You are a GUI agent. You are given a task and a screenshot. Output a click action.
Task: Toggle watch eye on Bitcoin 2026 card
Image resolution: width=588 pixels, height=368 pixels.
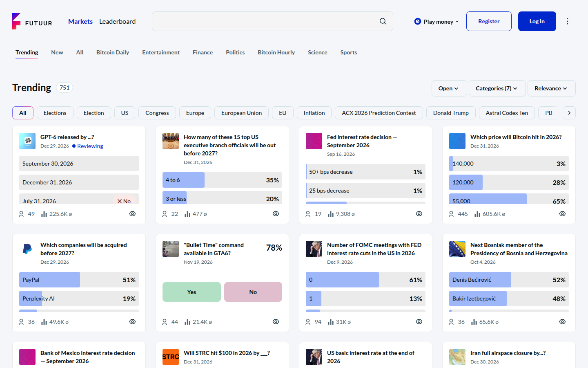(562, 214)
